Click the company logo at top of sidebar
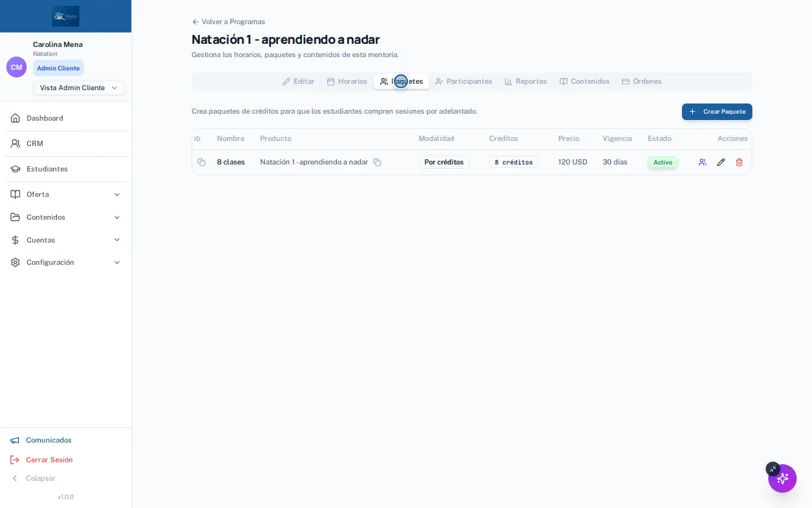The width and height of the screenshot is (812, 508). click(66, 16)
